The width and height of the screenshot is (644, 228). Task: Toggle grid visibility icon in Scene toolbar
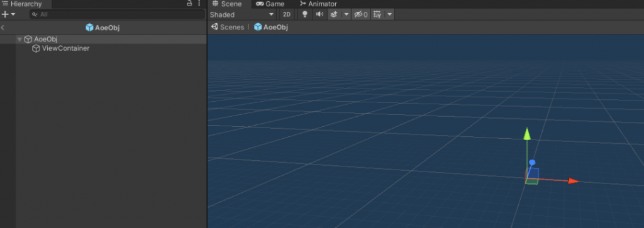coord(377,14)
